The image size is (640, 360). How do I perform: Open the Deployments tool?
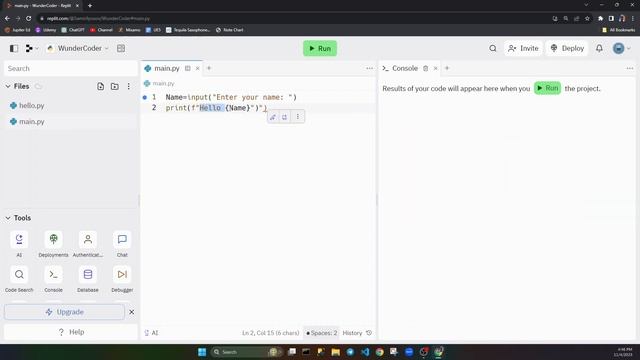coord(53,244)
